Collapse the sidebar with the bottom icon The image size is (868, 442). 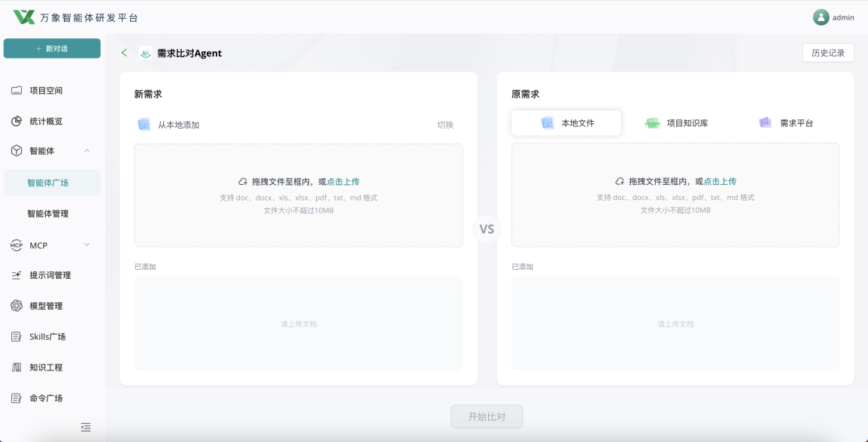pos(85,426)
